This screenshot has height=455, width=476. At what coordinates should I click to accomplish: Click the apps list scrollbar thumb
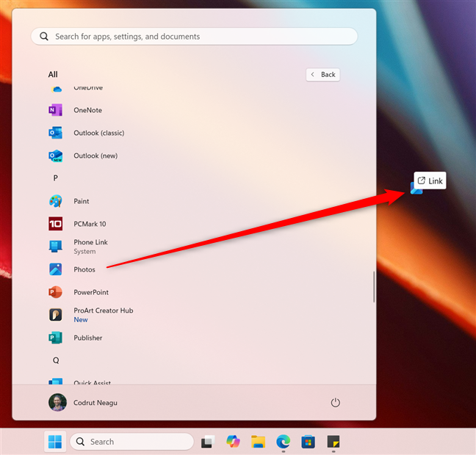pos(374,287)
